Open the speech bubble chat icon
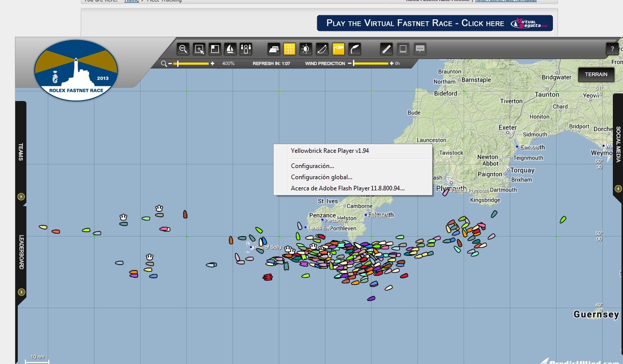The image size is (623, 364). coord(420,49)
